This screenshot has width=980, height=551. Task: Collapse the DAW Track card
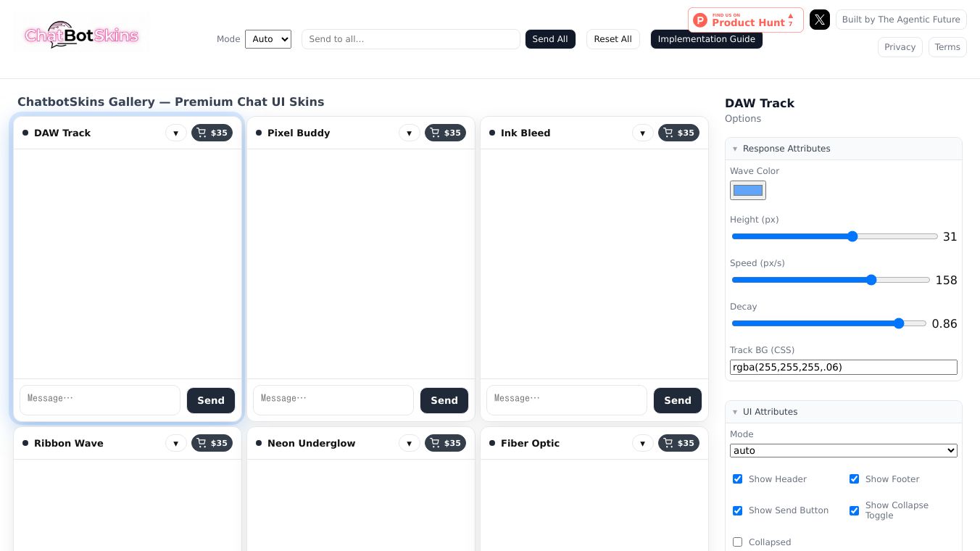pos(176,133)
